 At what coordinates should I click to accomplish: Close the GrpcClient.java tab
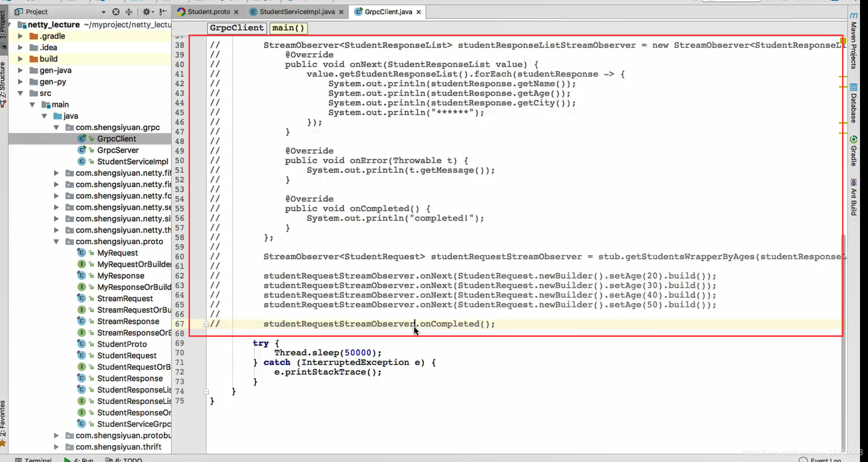(418, 12)
